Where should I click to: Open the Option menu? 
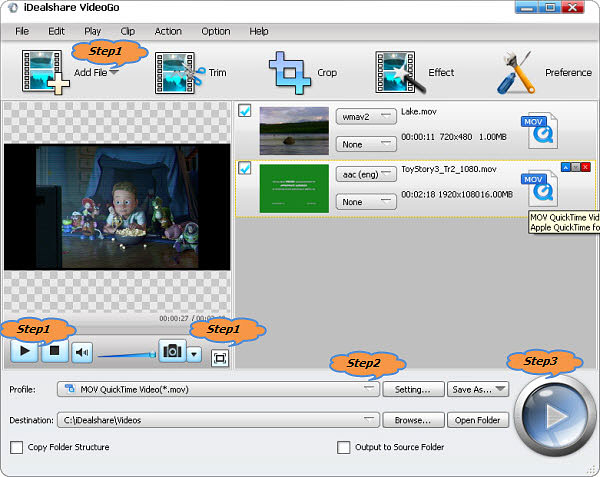216,31
